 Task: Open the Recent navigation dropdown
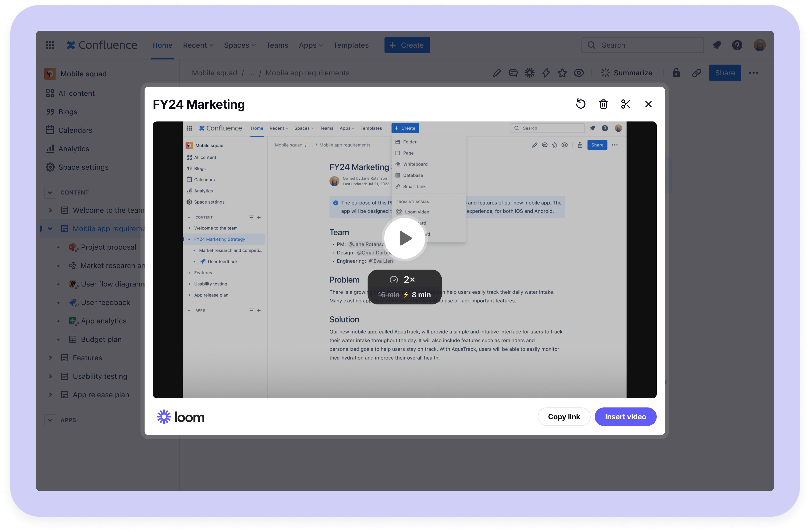tap(197, 45)
